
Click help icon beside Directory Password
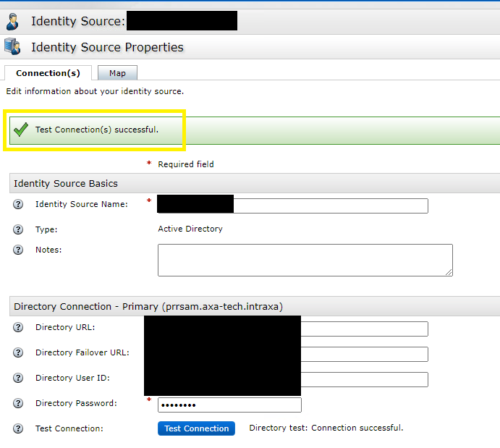click(x=19, y=404)
